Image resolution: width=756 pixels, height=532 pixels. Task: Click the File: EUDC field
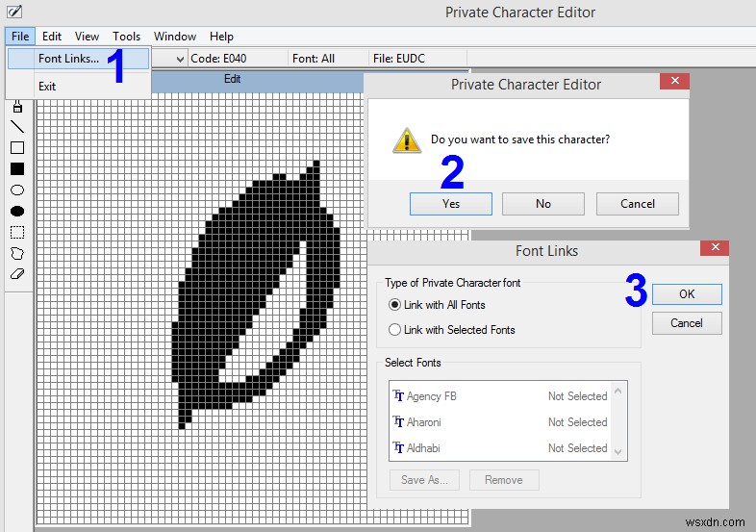pos(417,59)
